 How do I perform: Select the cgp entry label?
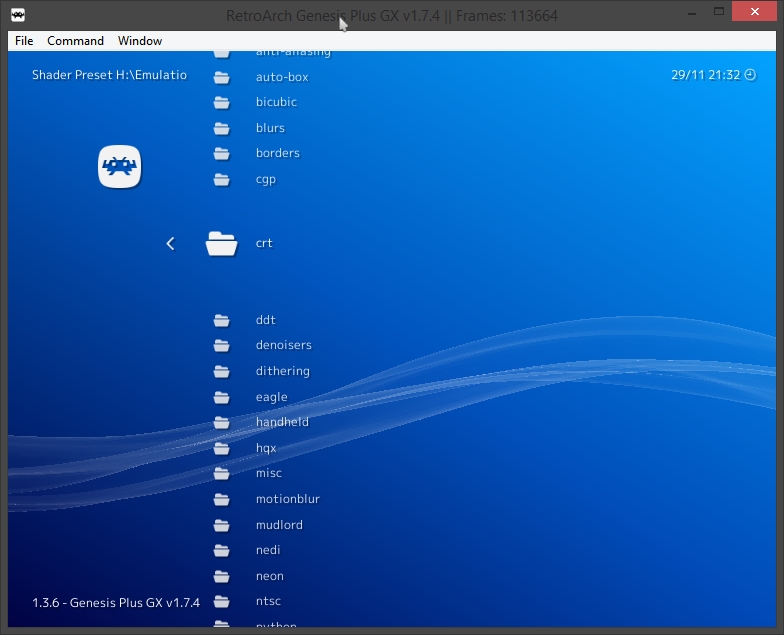(266, 180)
